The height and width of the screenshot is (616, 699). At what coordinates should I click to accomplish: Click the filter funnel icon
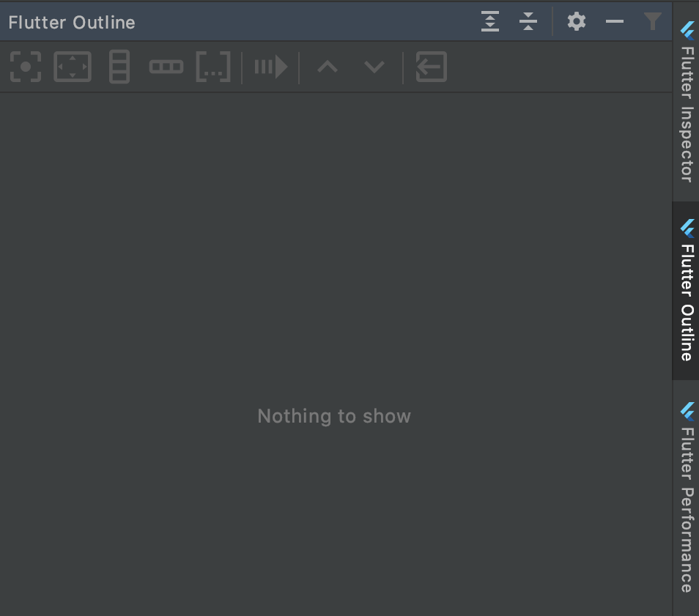click(x=653, y=21)
